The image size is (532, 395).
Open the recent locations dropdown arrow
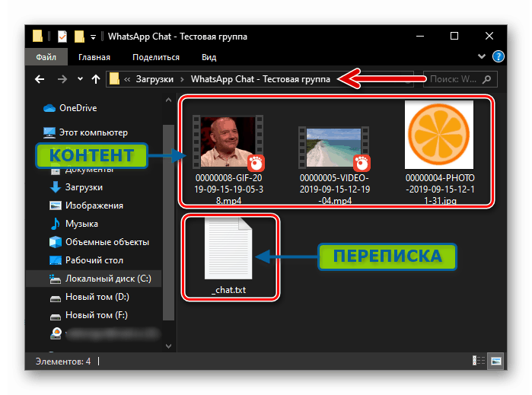(80, 78)
